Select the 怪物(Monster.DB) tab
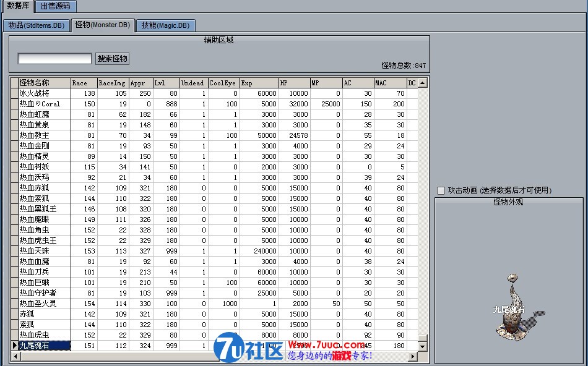The height and width of the screenshot is (366, 588). click(x=103, y=25)
